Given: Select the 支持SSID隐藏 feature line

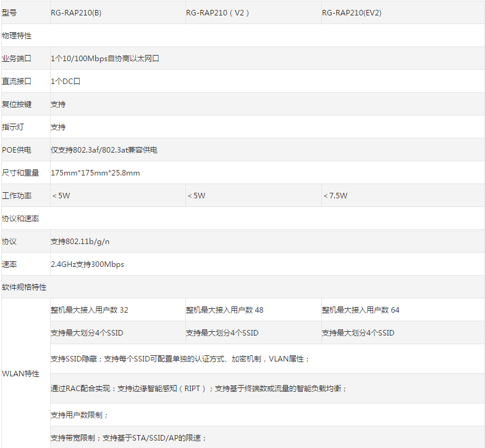Looking at the screenshot, I should click(180, 359).
